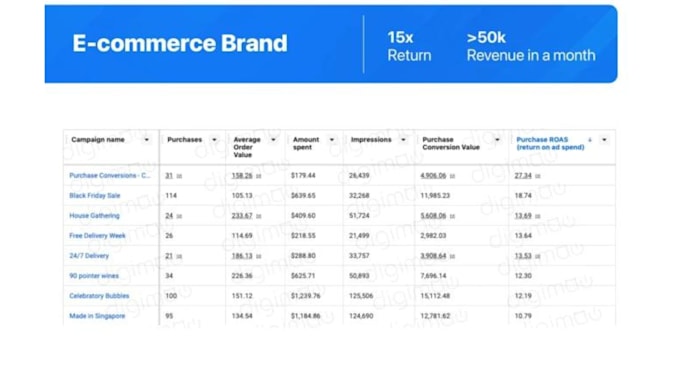Click the info icon next to 158.26
The height and width of the screenshot is (383, 680).
pyautogui.click(x=258, y=176)
